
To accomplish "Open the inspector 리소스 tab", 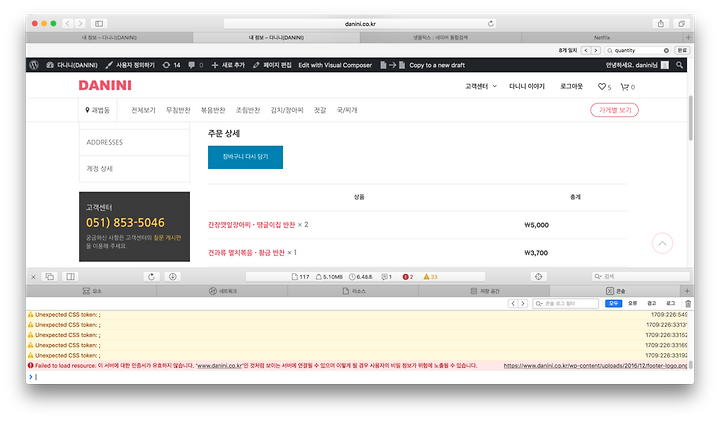I will [x=353, y=291].
